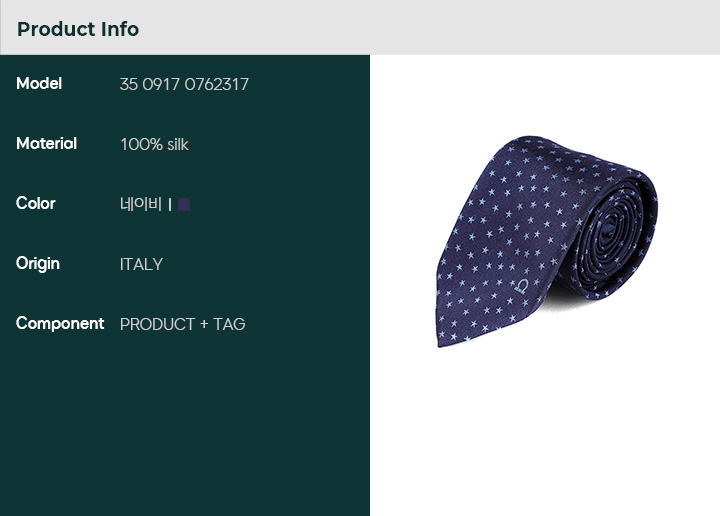
Task: Click the small logo embroidered on tie
Action: (522, 286)
